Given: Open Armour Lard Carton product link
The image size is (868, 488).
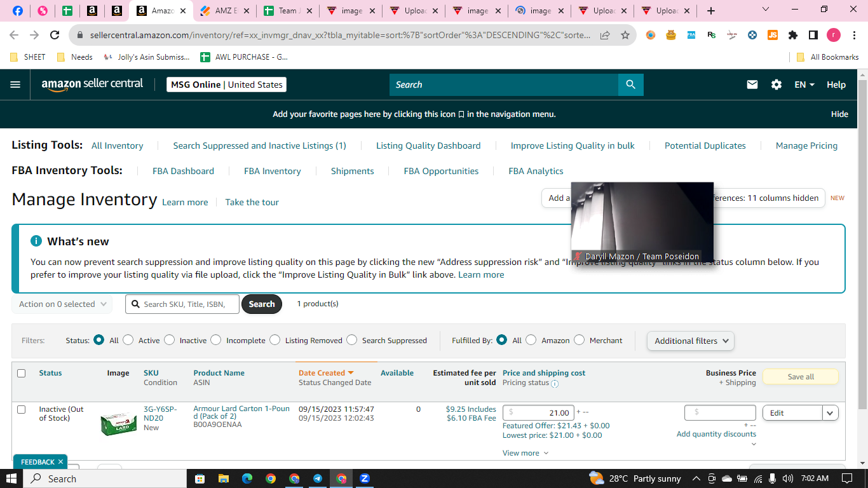Looking at the screenshot, I should pos(241,412).
